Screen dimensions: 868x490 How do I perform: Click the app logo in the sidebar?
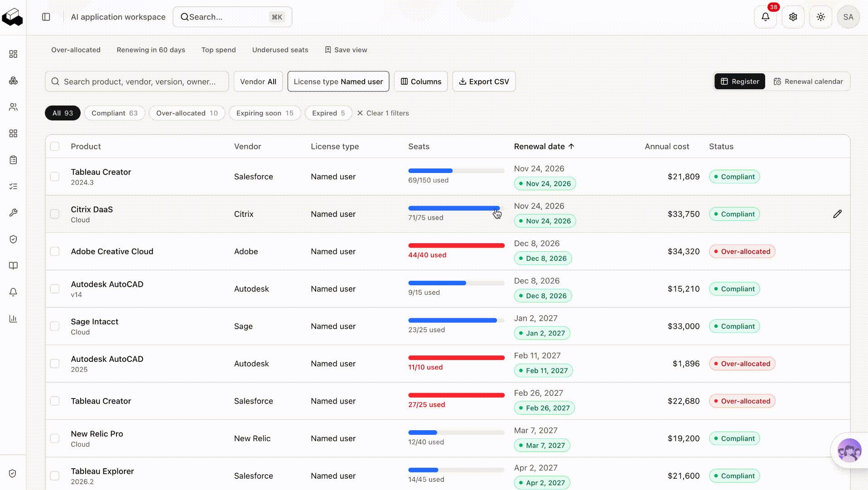click(x=13, y=17)
